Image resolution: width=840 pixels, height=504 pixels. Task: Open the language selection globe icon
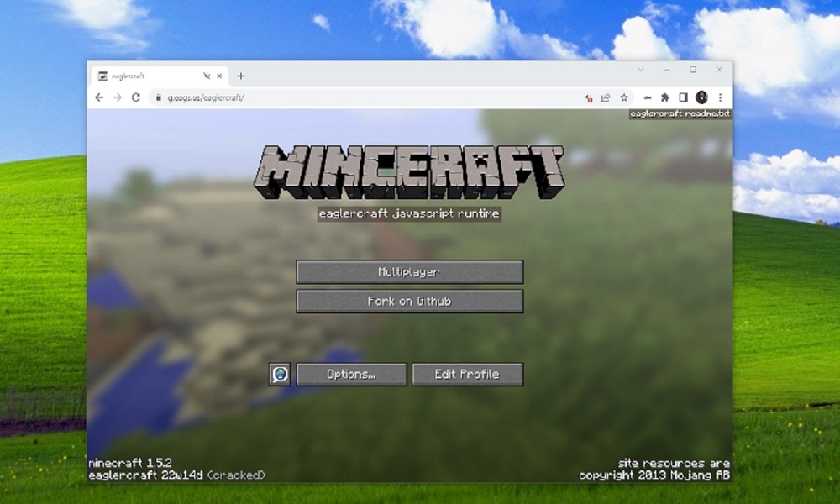click(x=280, y=374)
